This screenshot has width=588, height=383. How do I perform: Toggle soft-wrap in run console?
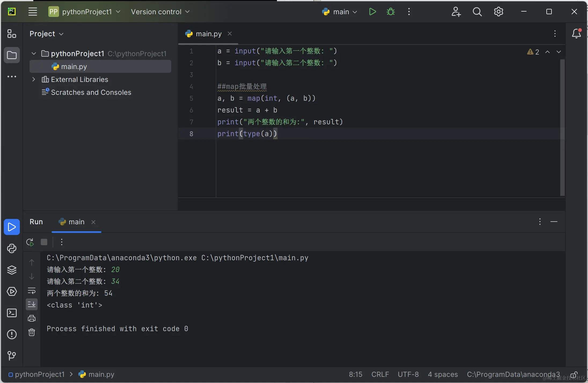(x=32, y=291)
